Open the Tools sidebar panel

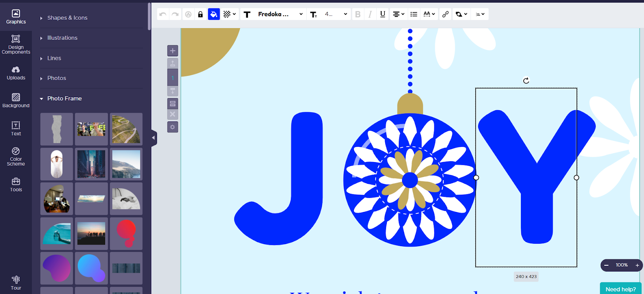16,185
